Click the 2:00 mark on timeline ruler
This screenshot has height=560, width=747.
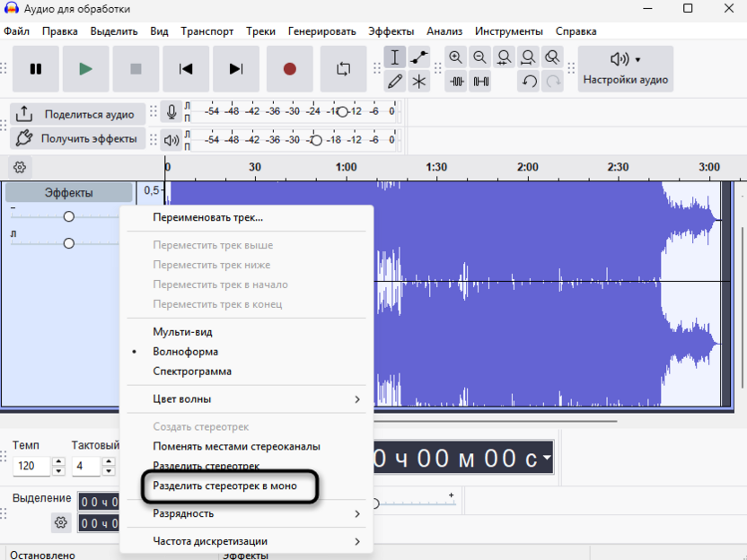point(527,167)
